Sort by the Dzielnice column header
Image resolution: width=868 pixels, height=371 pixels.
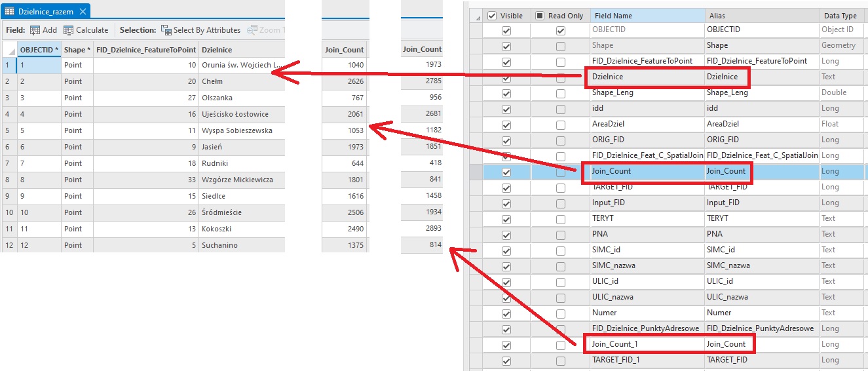click(241, 49)
